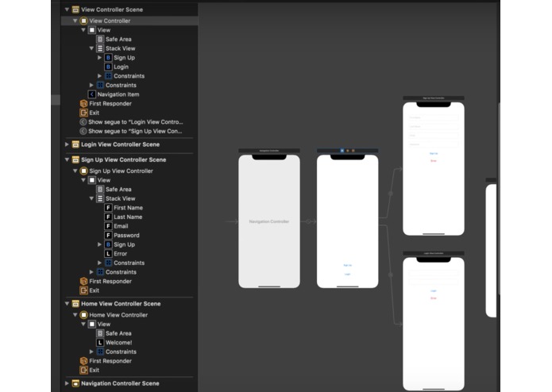Viewport: 552px width, 392px height.
Task: Click the Password text field icon
Action: (x=108, y=235)
